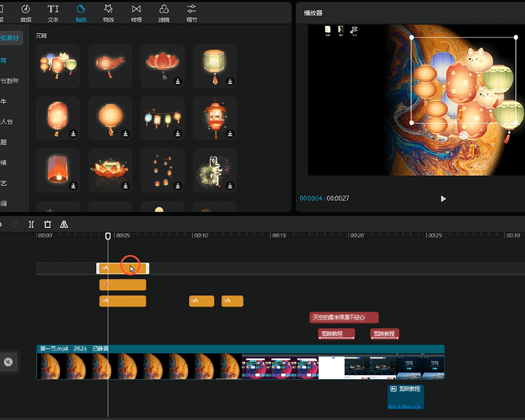Click the greyed-out redo arrow icon
Image resolution: width=525 pixels, height=420 pixels.
tap(15, 224)
